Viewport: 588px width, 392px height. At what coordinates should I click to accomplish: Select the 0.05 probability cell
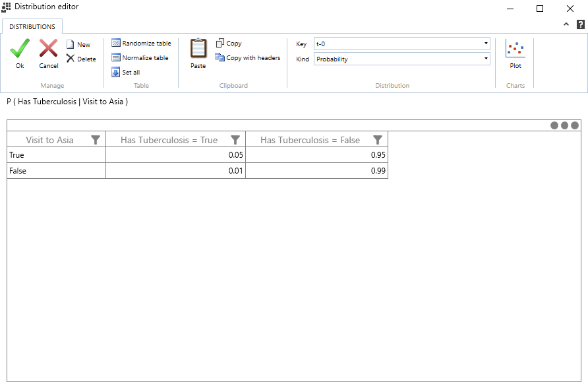tap(175, 155)
